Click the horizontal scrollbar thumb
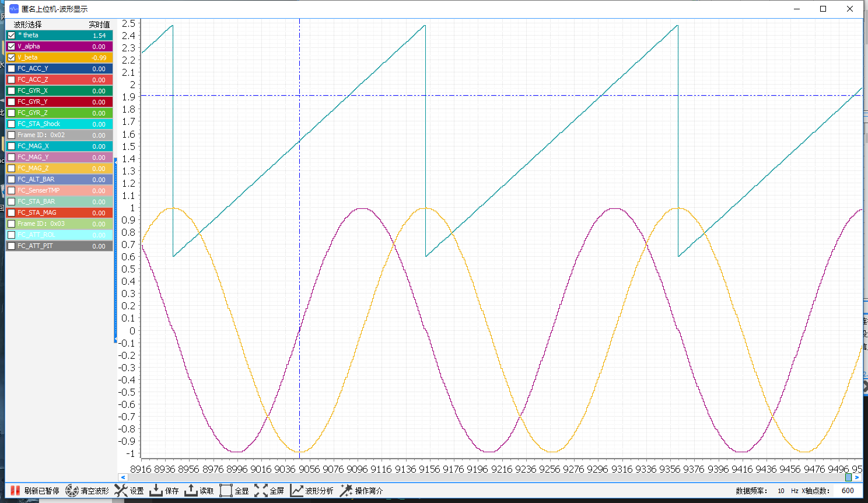Viewport: 868px width, 503px height. (849, 477)
